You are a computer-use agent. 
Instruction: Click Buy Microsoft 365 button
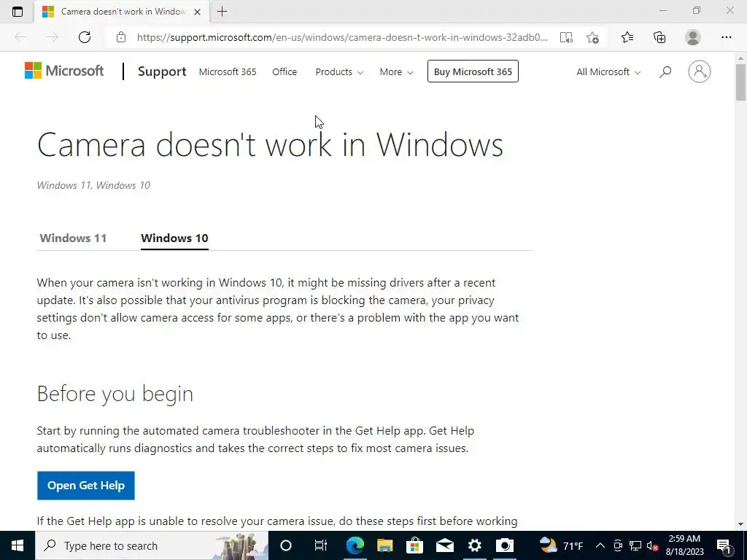(473, 71)
